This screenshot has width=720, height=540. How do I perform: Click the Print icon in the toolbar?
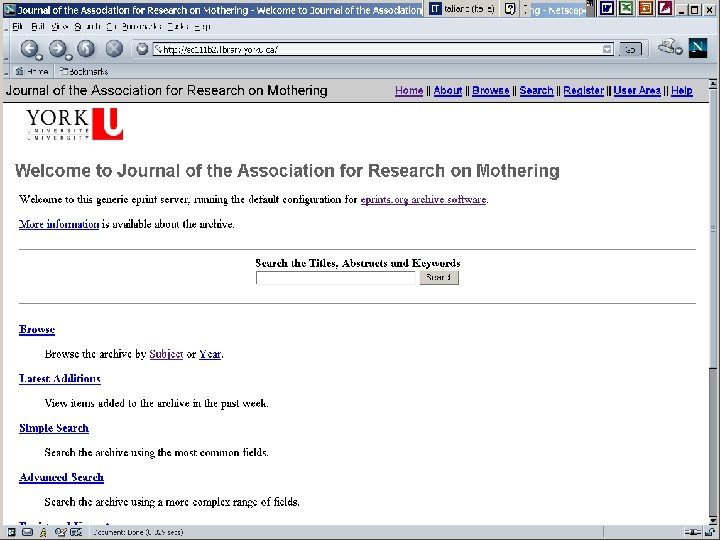click(667, 46)
